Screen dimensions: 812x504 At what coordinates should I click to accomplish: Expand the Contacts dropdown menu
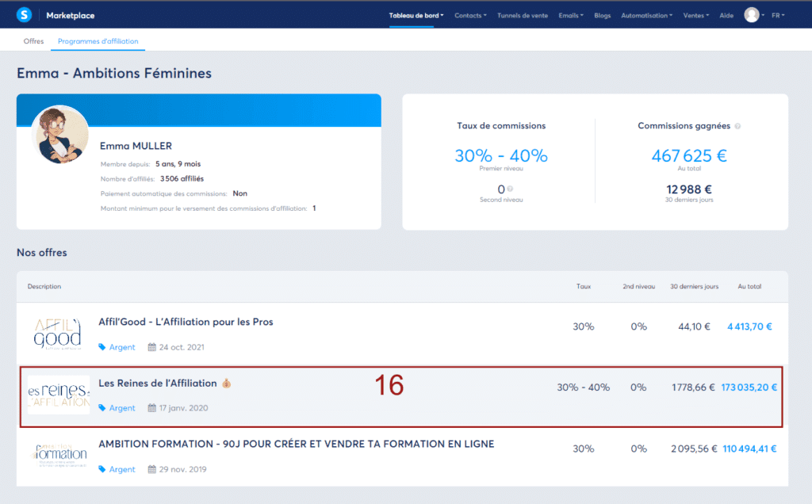tap(470, 16)
